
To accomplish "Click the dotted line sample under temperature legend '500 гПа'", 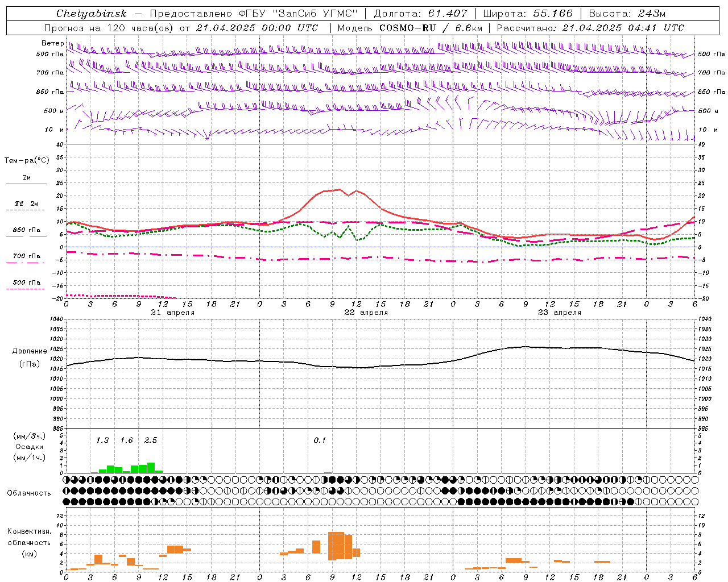I will (x=26, y=289).
